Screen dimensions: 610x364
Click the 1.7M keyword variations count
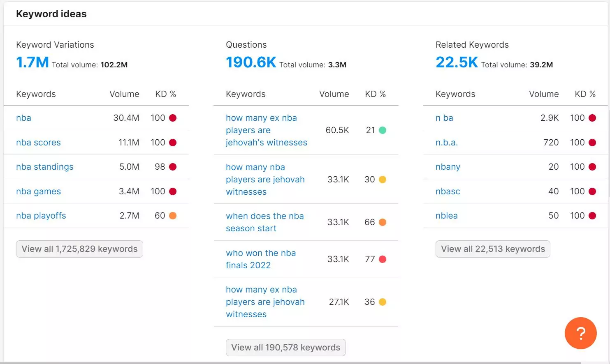[x=32, y=62]
